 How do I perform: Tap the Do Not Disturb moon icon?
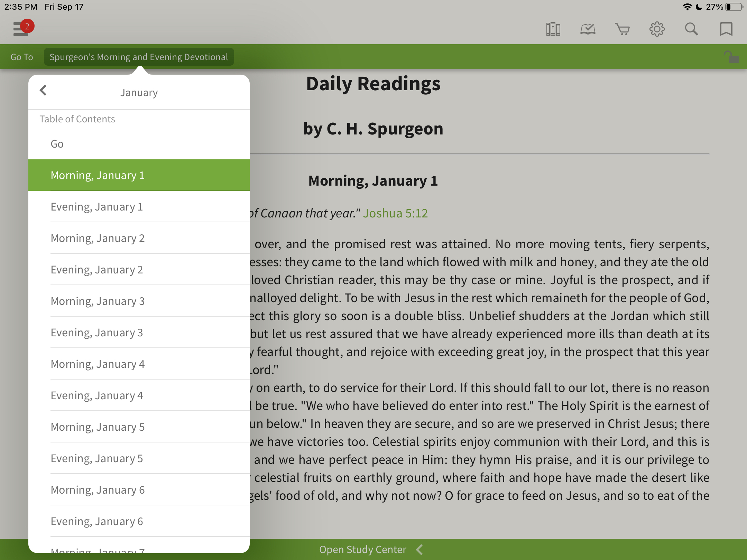click(x=699, y=7)
